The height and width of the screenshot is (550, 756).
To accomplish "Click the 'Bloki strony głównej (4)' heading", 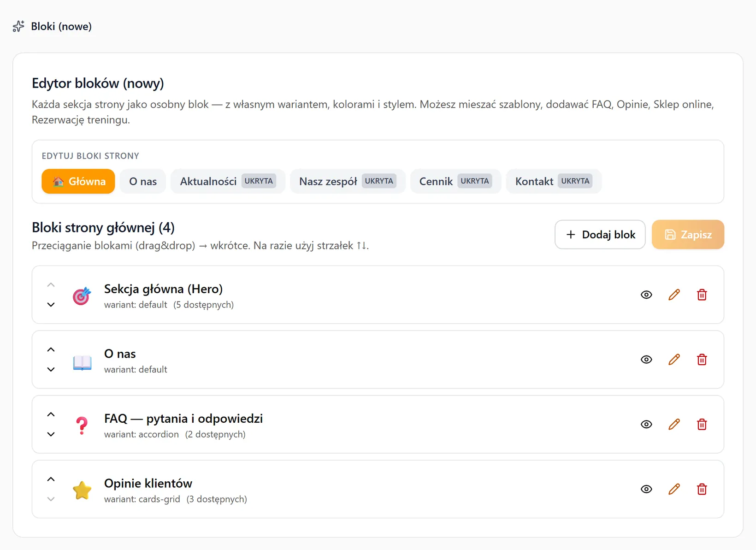I will (103, 227).
